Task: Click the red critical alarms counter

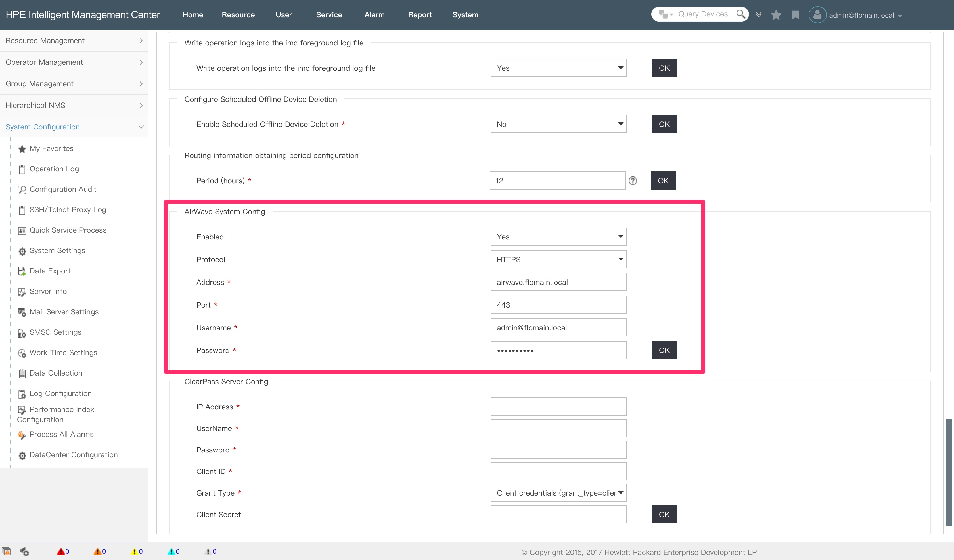Action: [x=63, y=551]
